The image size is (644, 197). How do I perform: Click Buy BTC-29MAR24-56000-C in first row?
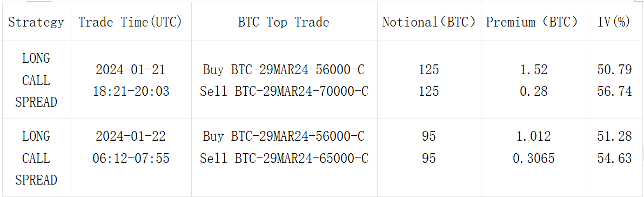tap(284, 70)
